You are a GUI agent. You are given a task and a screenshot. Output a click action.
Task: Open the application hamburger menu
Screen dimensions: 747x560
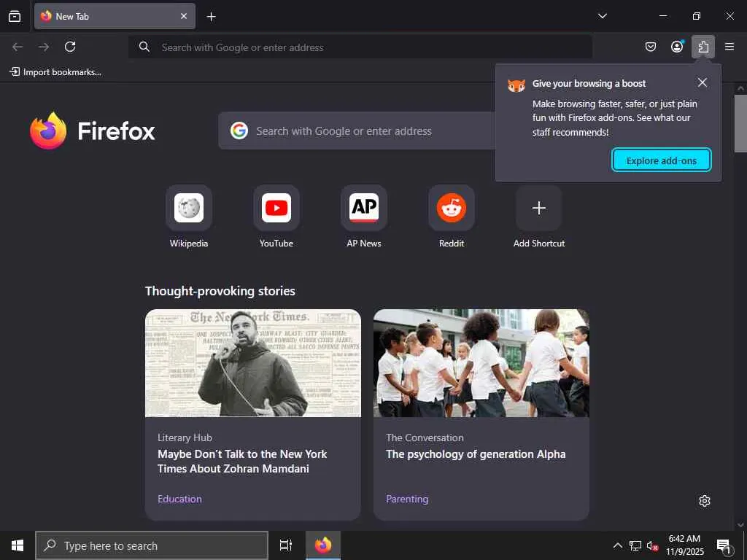pos(729,47)
